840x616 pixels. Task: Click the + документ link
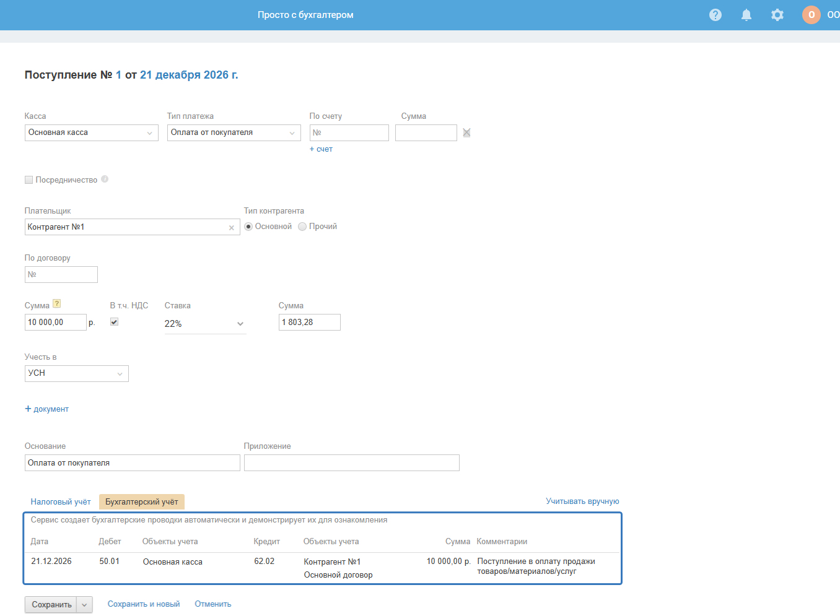pyautogui.click(x=47, y=409)
